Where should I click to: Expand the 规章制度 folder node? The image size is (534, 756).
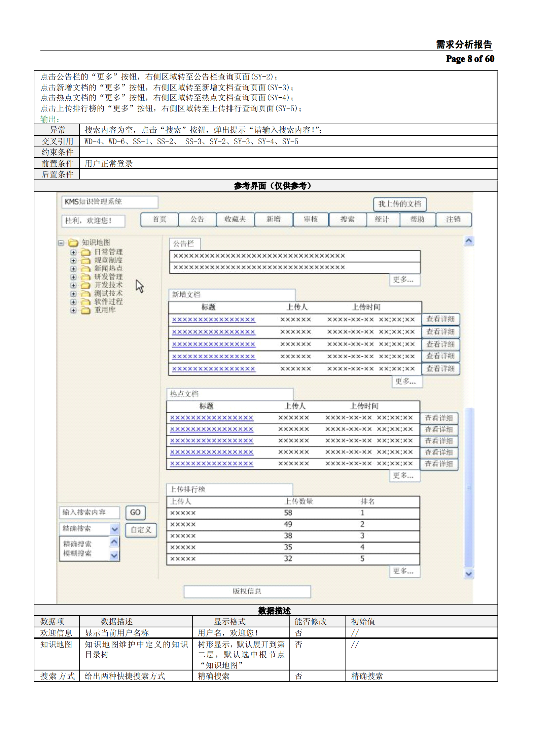[x=73, y=260]
